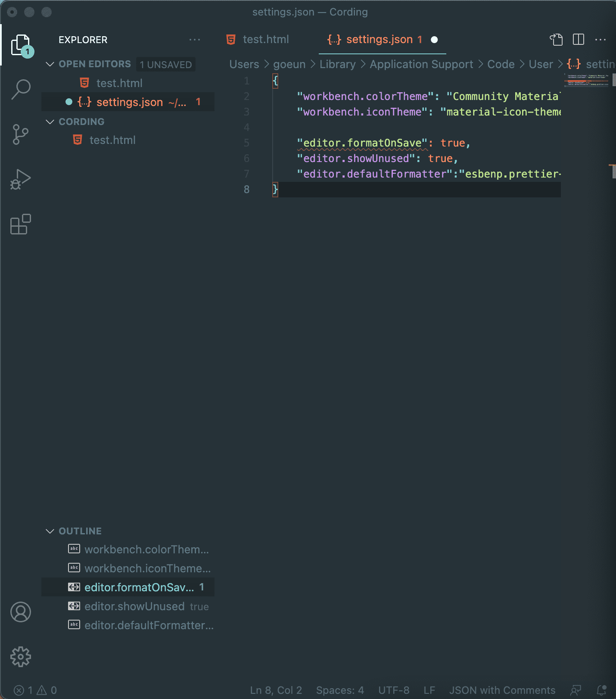The image size is (616, 699).
Task: Collapse the CORDING folder section
Action: (x=50, y=122)
